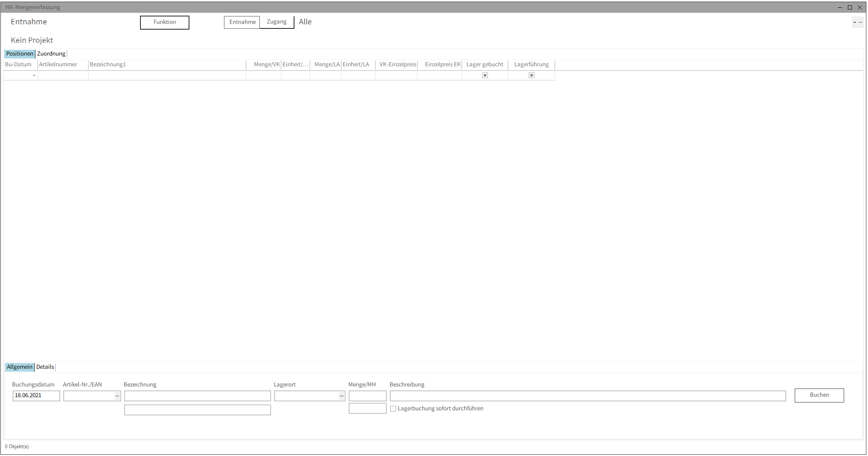Enable Lagerbuchung sofort durchführen

[393, 409]
